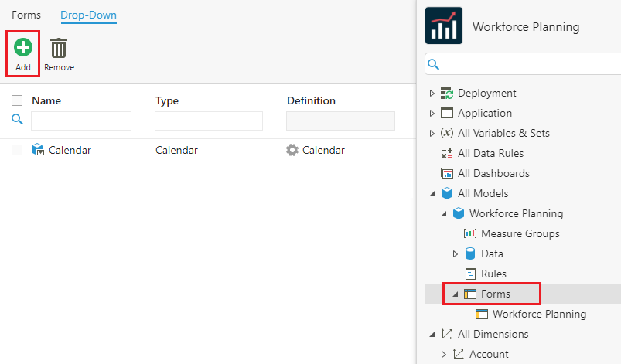Toggle the select-all checkbox in header
Screen dimensions: 621x364
point(17,100)
